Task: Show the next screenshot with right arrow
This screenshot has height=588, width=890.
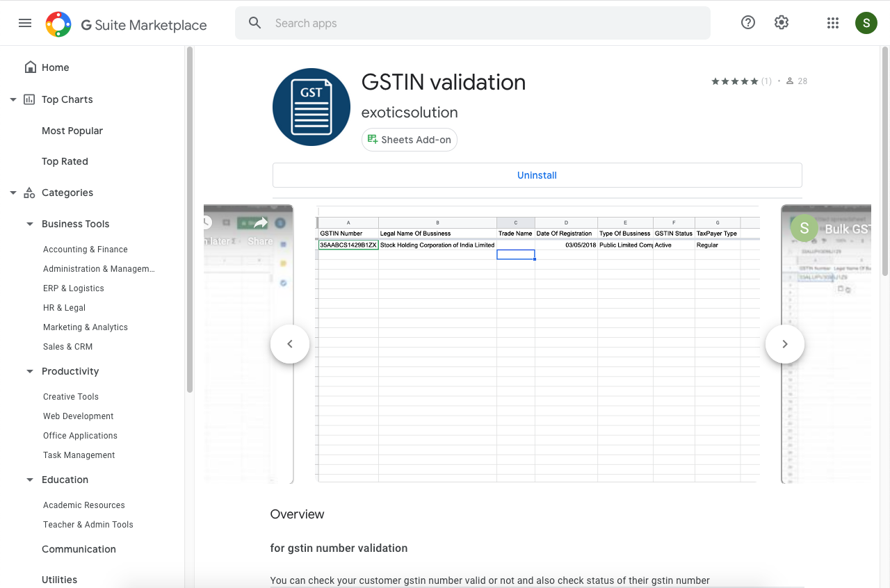Action: tap(784, 343)
